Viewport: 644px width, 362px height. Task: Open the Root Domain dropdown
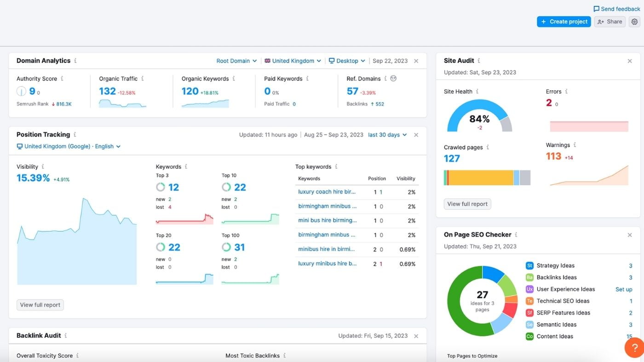pos(236,61)
